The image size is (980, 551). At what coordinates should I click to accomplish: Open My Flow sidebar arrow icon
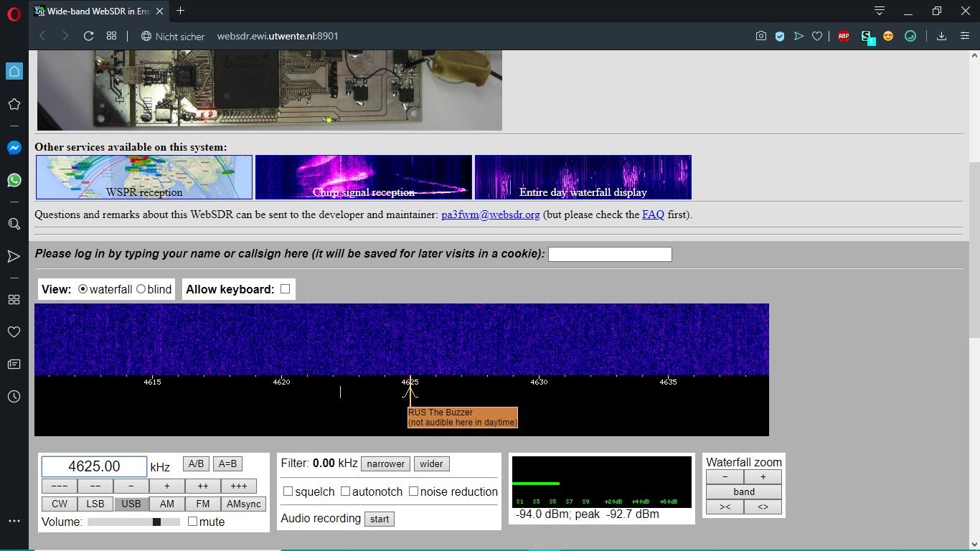[x=14, y=256]
